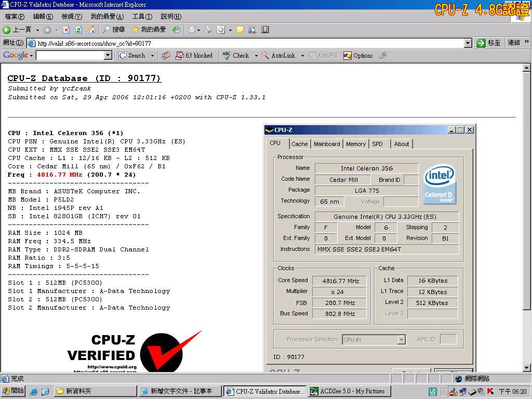Click the red 4816.77 MHz frequency text
The height and width of the screenshot is (399, 532).
60,175
